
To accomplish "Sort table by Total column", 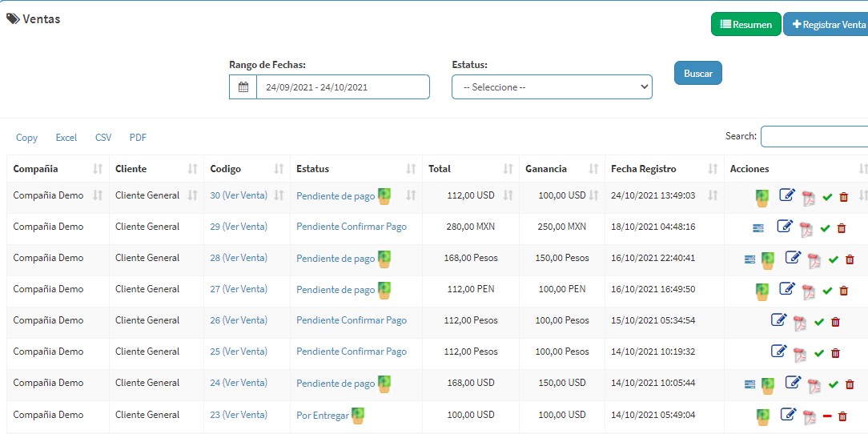I will [471, 169].
